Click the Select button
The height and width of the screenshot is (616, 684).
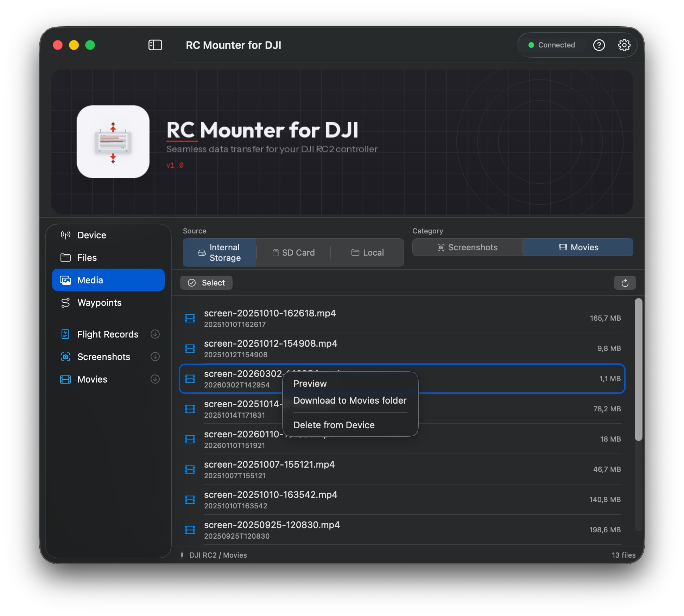pos(206,283)
